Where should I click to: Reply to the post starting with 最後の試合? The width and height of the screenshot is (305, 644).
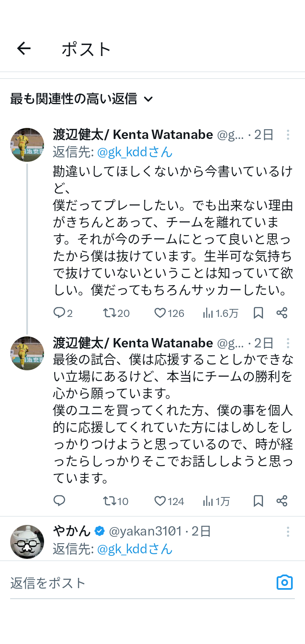click(x=59, y=501)
